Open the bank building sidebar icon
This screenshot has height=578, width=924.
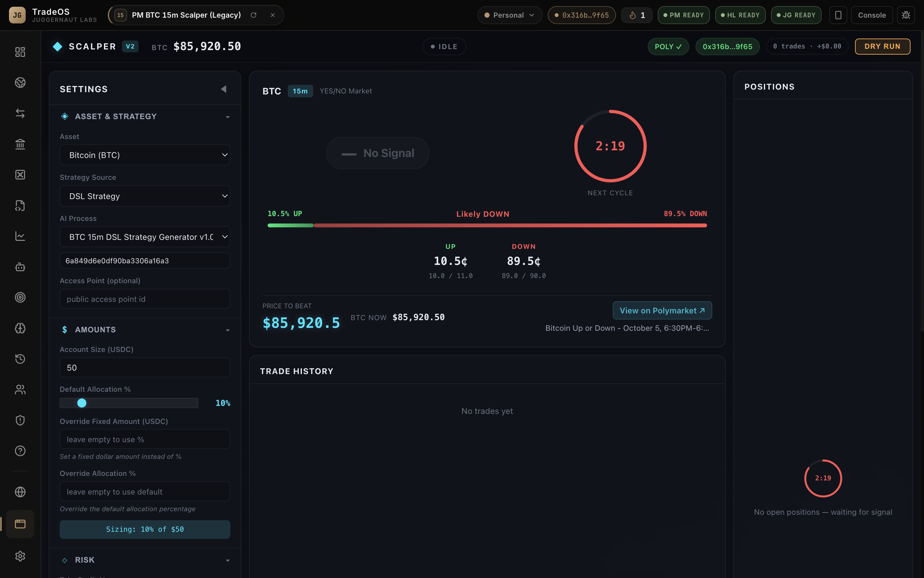click(20, 144)
